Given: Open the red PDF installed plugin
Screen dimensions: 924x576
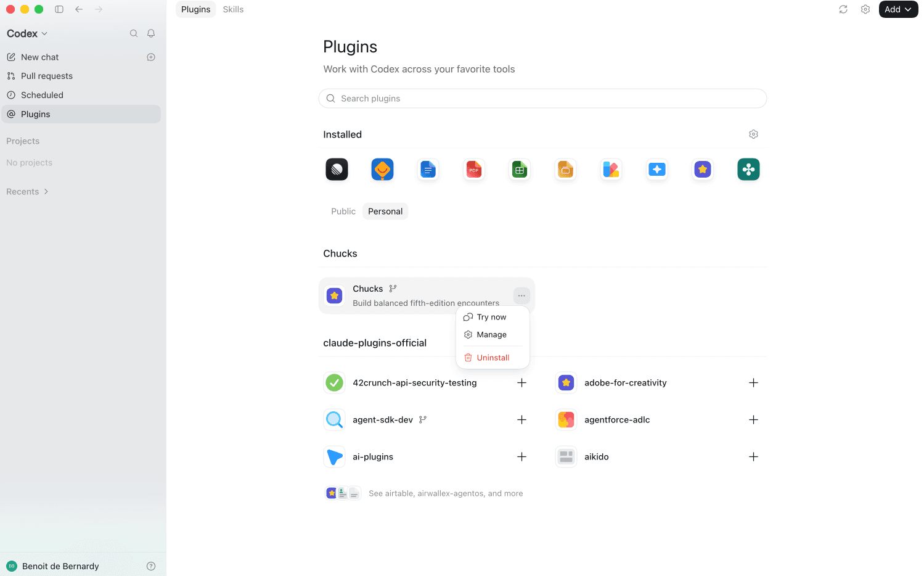Looking at the screenshot, I should click(x=474, y=170).
